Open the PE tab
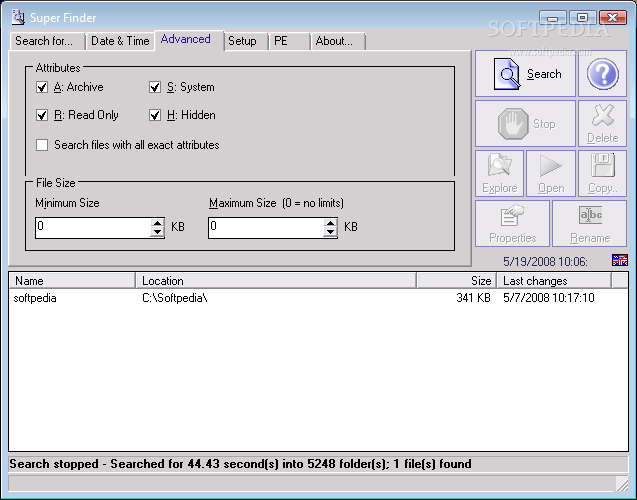The width and height of the screenshot is (637, 500). point(289,41)
